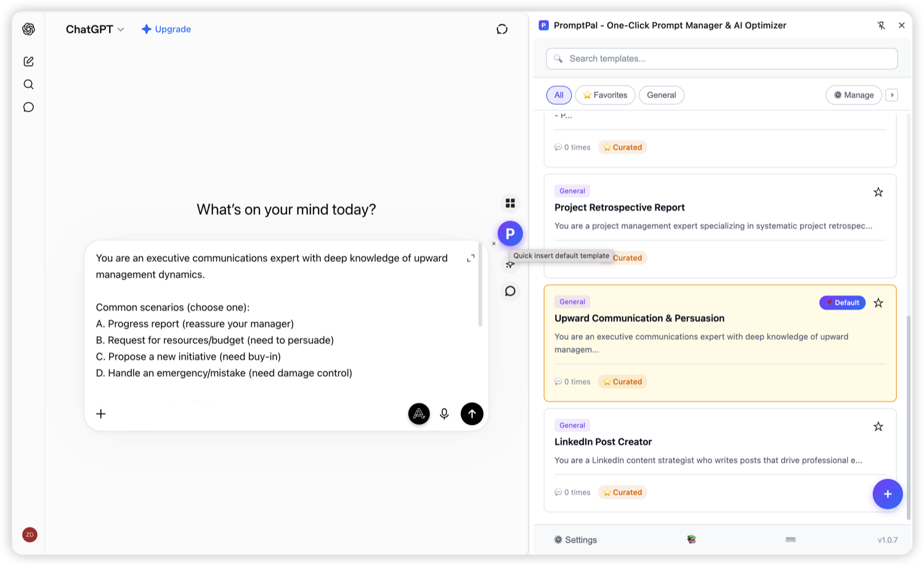Viewport: 924px width, 566px height.
Task: Open the ZD user avatar menu
Action: 30,535
